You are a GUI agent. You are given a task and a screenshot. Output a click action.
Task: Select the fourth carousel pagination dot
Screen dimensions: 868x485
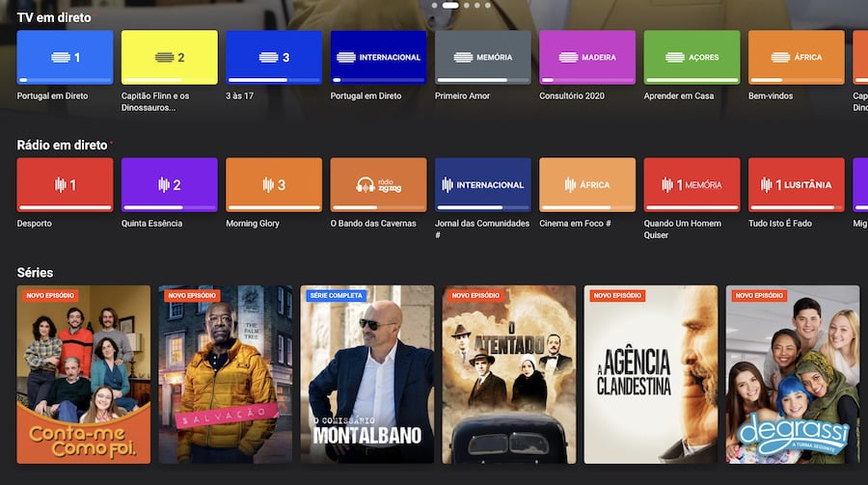(477, 5)
